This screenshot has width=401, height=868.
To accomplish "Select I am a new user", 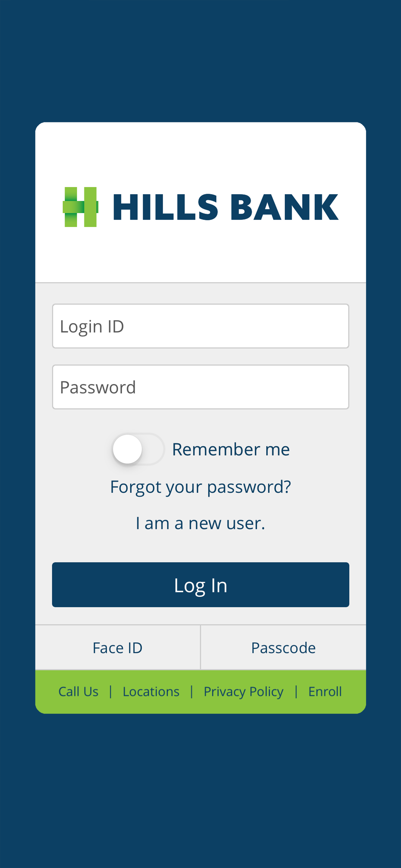I will (x=200, y=523).
